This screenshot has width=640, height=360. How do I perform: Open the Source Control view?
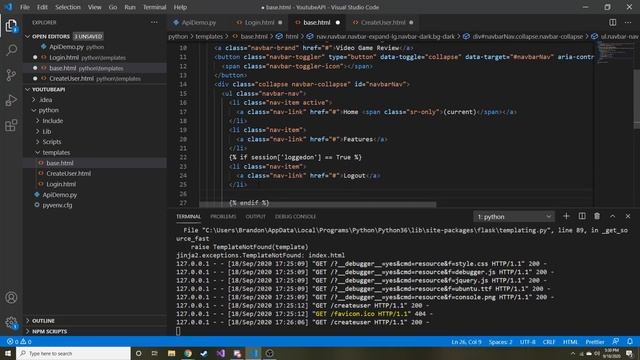[x=11, y=75]
